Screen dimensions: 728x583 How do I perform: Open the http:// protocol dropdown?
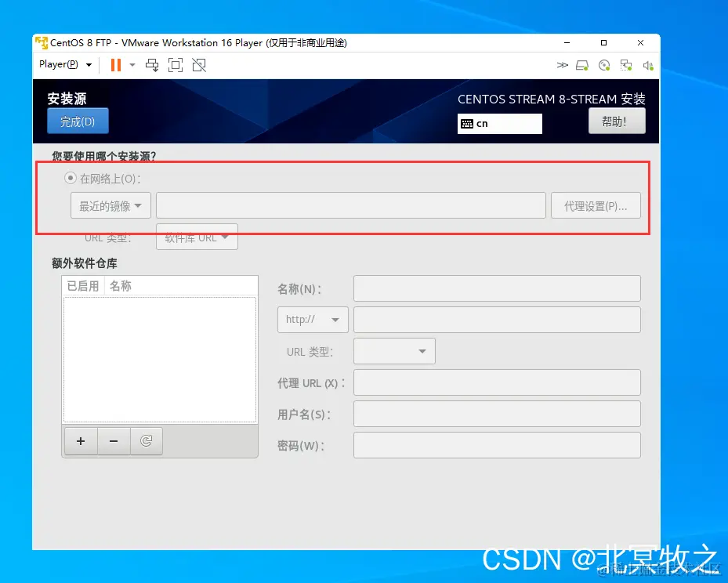[x=313, y=320]
